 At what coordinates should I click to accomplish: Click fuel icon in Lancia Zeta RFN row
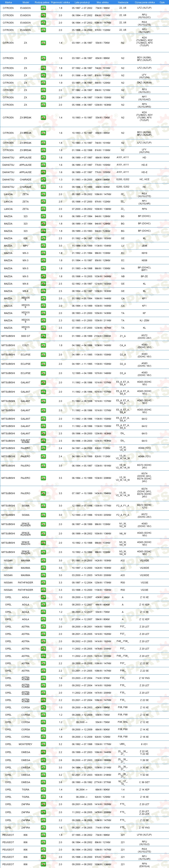pyautogui.click(x=43, y=209)
